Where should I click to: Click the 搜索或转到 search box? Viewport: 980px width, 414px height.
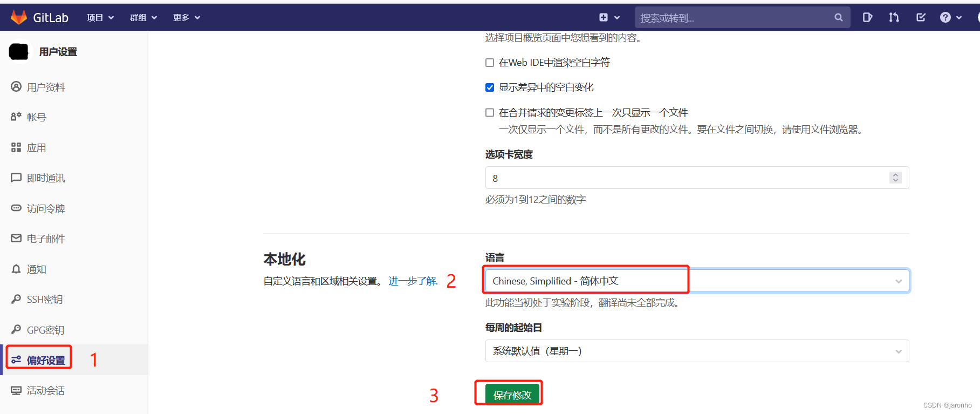[x=742, y=17]
